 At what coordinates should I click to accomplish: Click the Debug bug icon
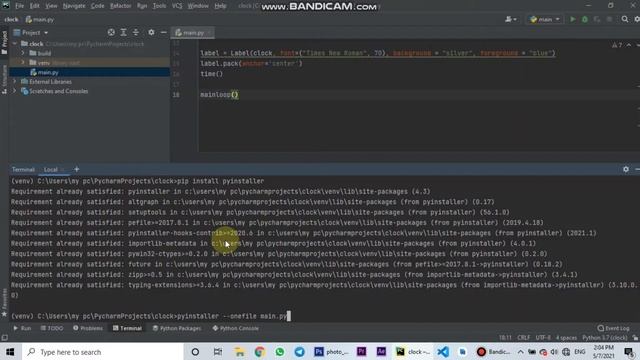click(585, 19)
